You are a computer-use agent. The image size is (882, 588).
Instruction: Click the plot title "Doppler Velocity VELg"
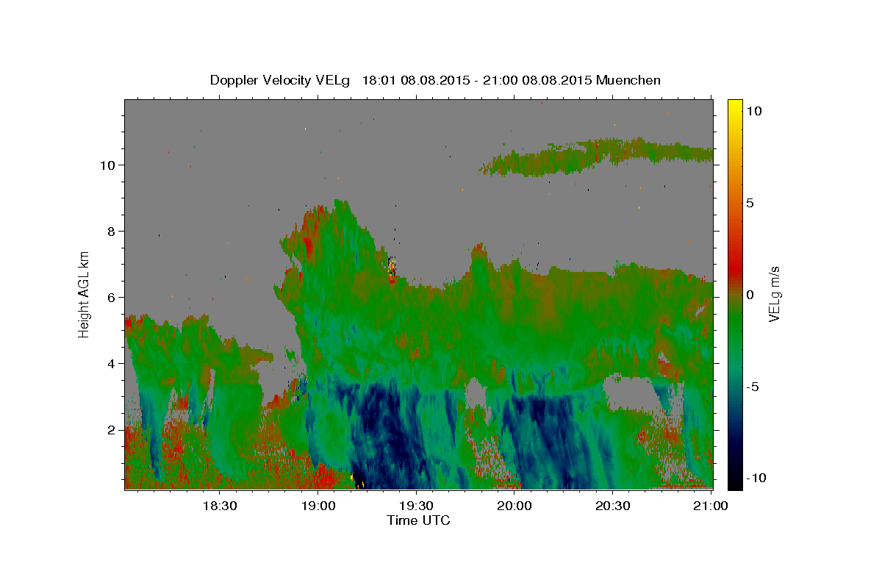coord(282,80)
